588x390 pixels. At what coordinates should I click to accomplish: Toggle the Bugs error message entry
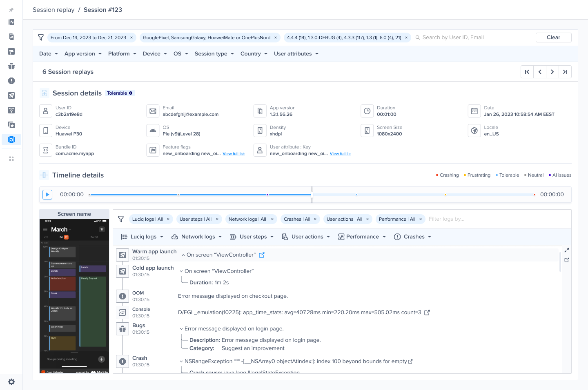pyautogui.click(x=181, y=329)
